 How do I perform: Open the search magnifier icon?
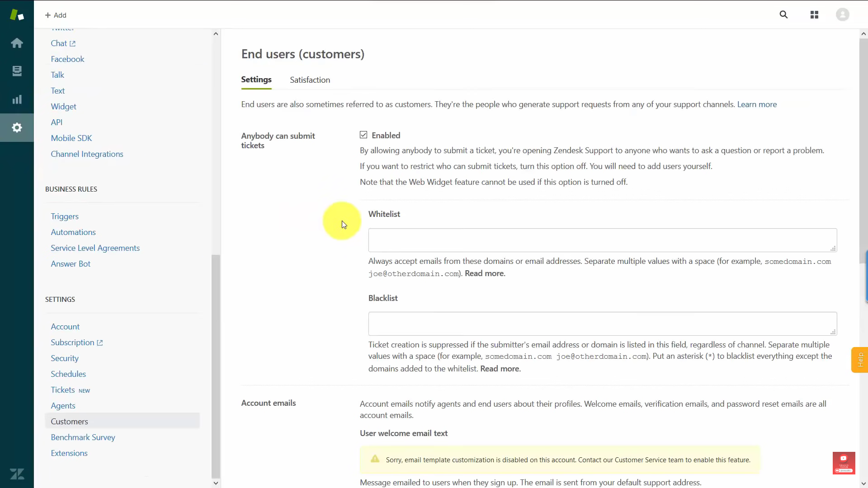tap(783, 15)
